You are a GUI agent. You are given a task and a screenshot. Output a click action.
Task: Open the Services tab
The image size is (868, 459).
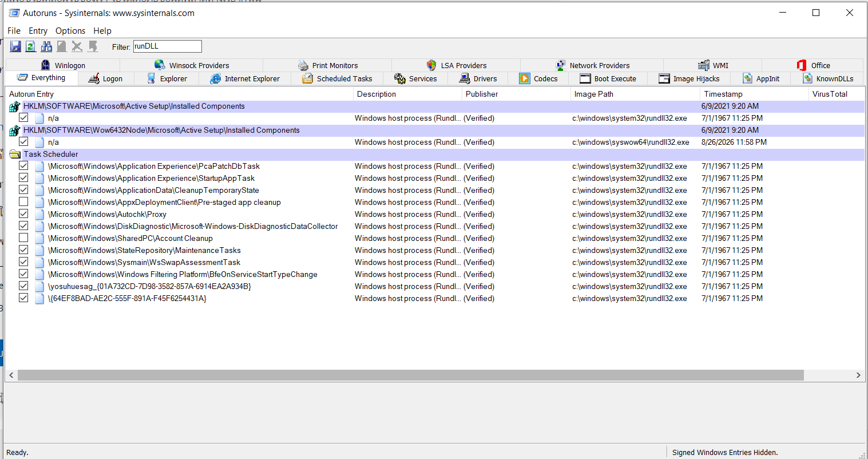click(415, 79)
